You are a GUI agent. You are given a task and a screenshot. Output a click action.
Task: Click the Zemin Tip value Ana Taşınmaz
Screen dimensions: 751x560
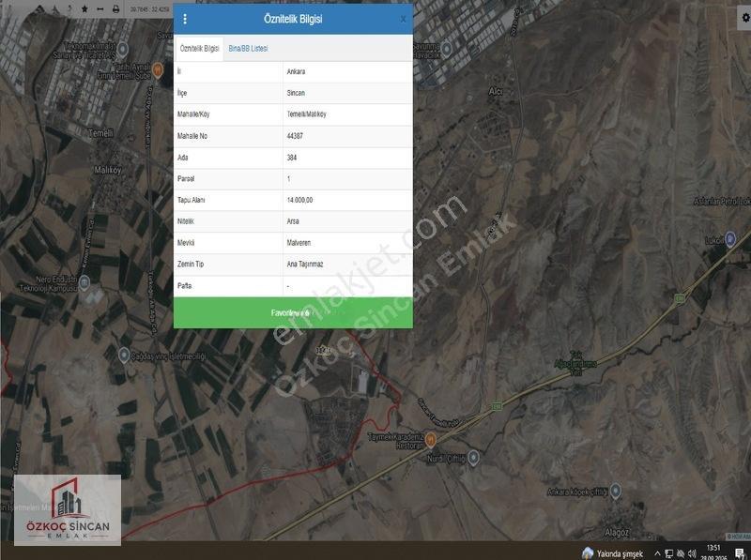(x=305, y=265)
